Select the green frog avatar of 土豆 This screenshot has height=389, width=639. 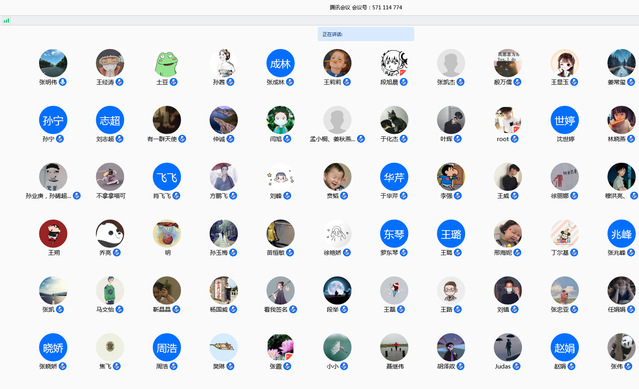(x=167, y=63)
